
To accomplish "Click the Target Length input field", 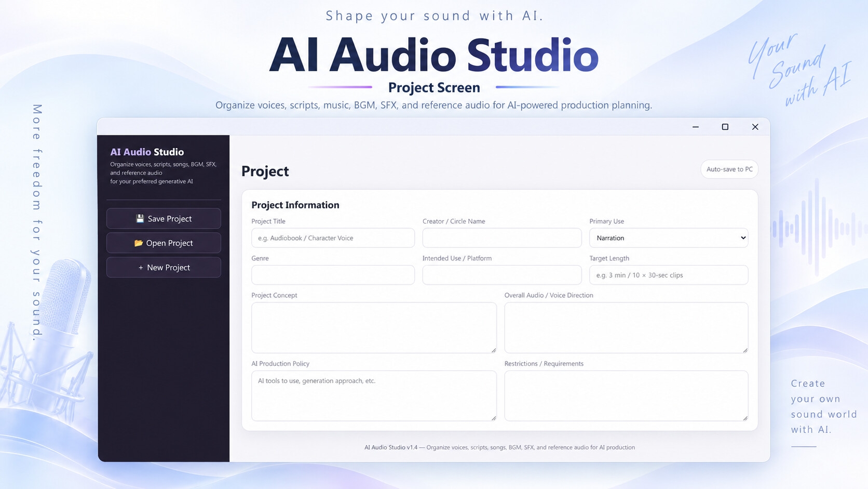I will click(x=669, y=275).
